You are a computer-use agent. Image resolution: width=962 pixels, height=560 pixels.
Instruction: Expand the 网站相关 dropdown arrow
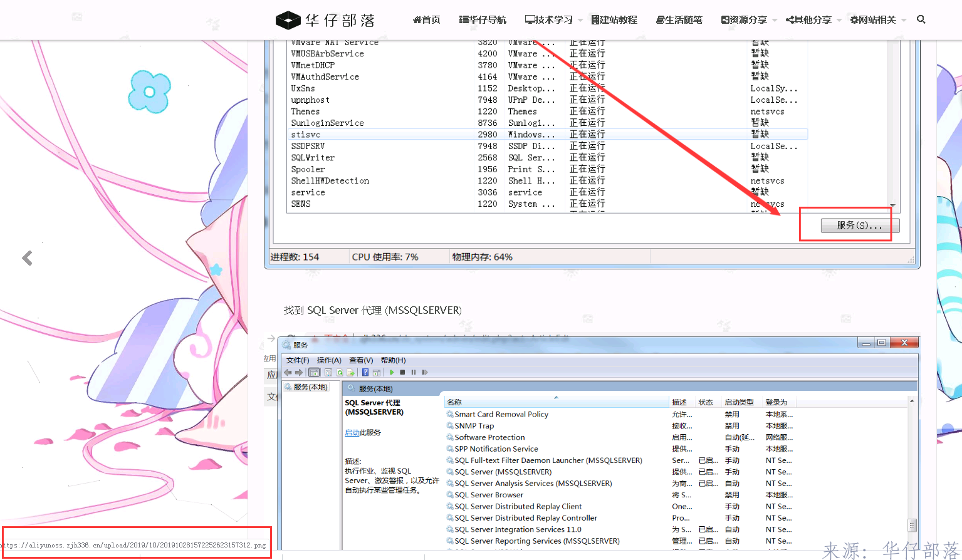(904, 20)
